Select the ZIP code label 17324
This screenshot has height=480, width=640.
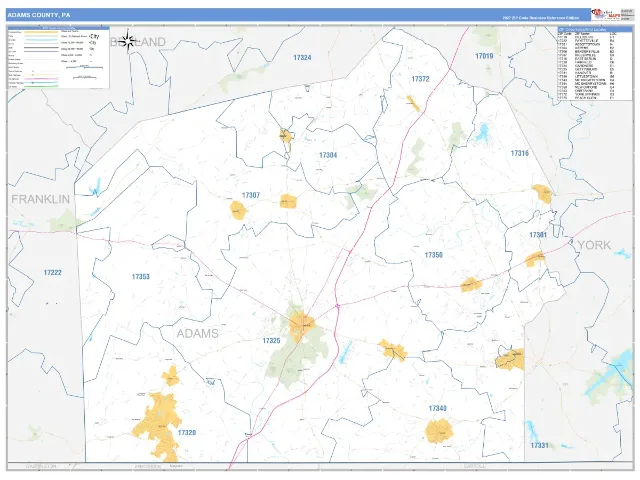[x=302, y=58]
